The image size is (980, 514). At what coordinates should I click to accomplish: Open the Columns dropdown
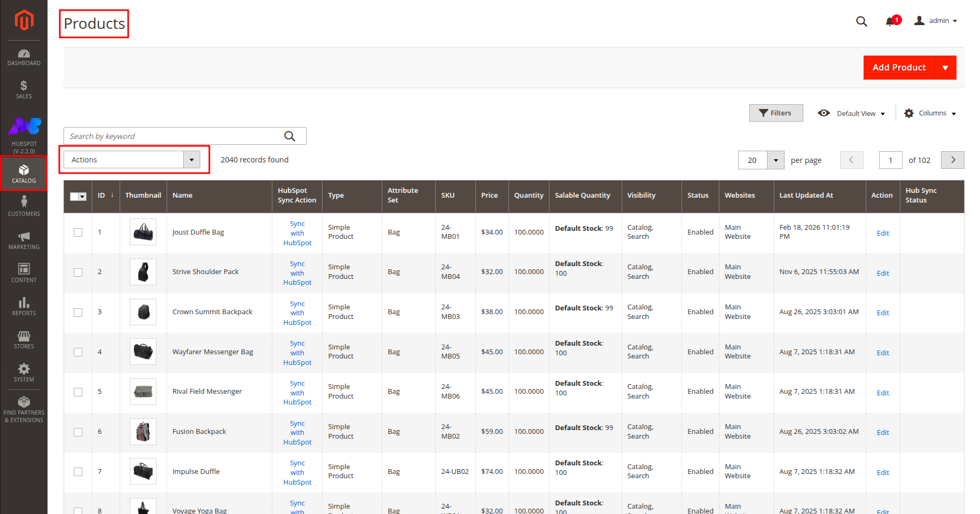click(x=930, y=113)
